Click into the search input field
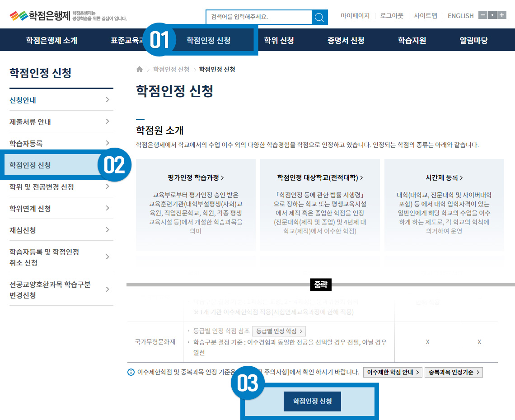 pos(258,17)
